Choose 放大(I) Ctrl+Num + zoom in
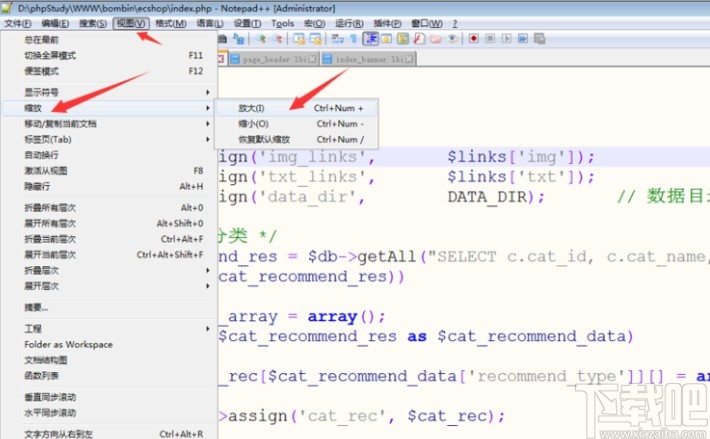 click(296, 108)
